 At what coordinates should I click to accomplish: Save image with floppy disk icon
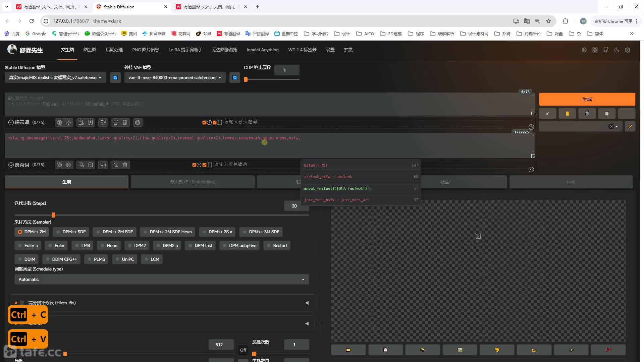tap(385, 350)
